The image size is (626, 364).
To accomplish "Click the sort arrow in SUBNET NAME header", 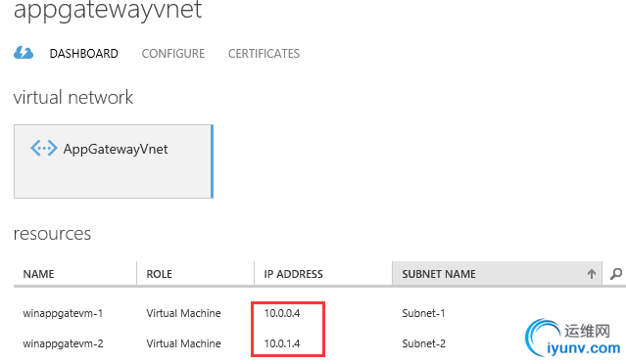I will click(592, 274).
